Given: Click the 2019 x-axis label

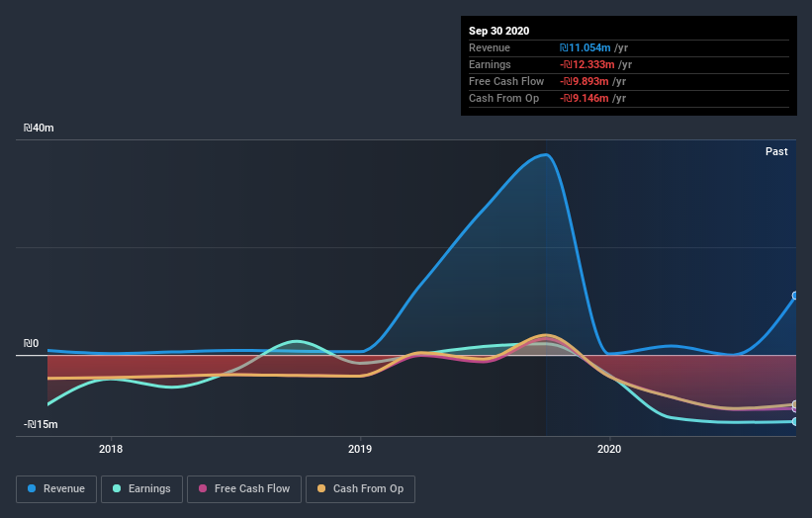Looking at the screenshot, I should click(x=360, y=449).
